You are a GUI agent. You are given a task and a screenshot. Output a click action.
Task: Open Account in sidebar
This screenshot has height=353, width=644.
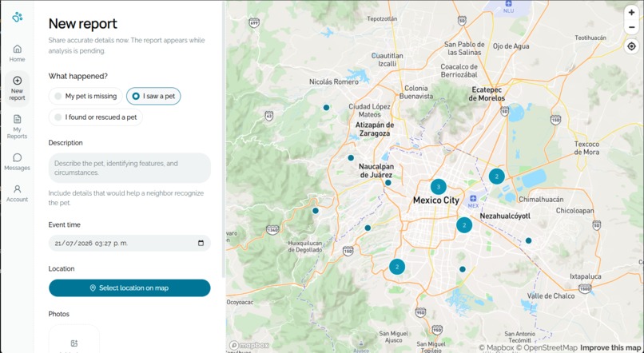18,193
